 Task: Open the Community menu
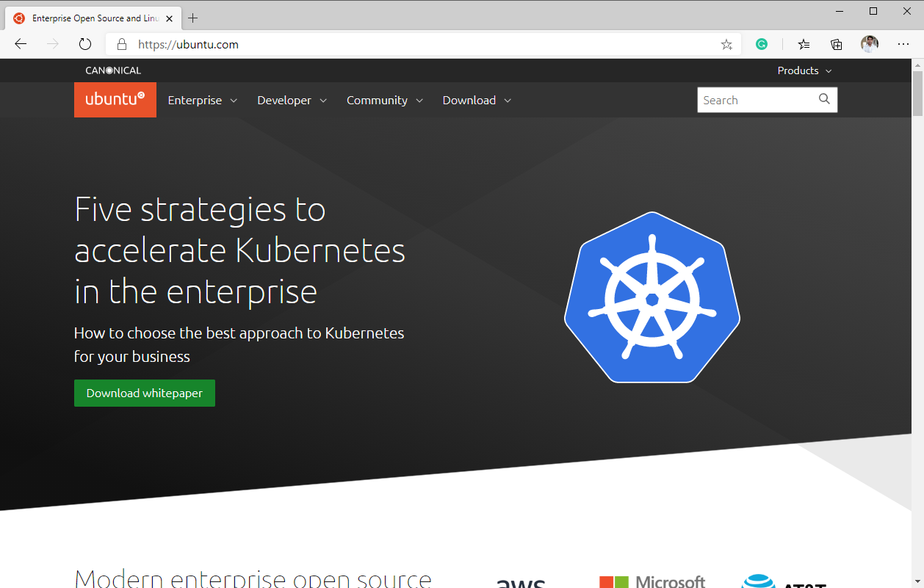385,101
